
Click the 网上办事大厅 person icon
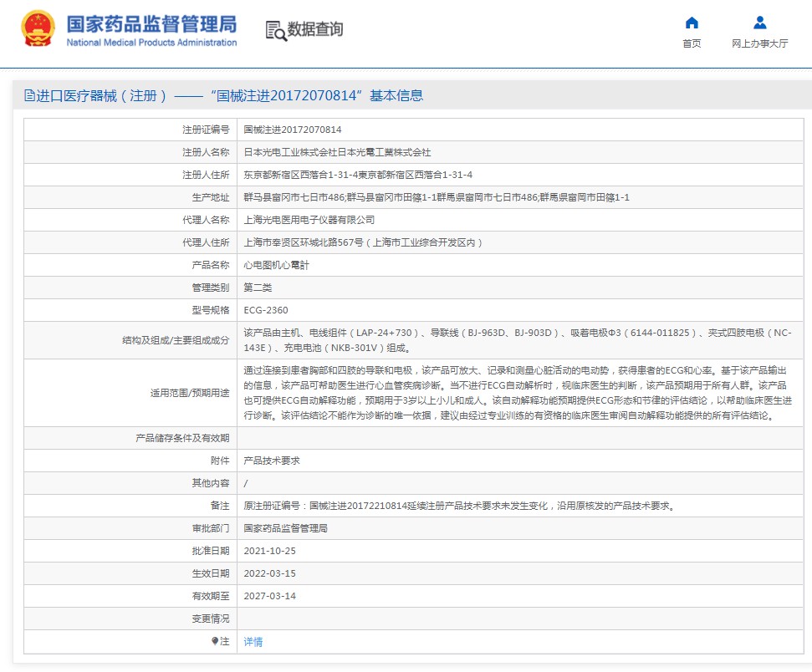(759, 23)
